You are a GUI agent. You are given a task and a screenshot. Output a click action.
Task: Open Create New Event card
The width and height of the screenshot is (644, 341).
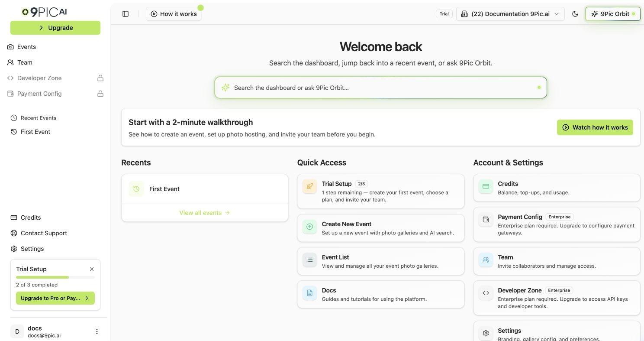(381, 228)
